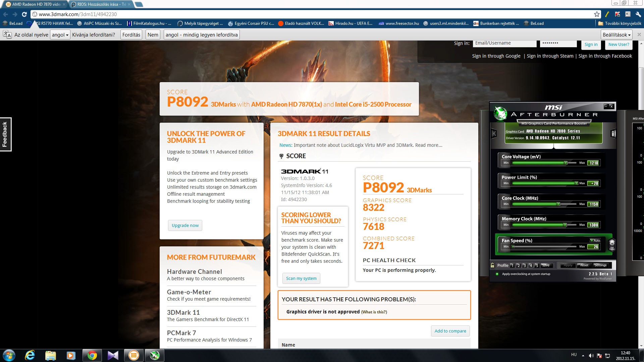
Task: Open the media player taskbar icon
Action: [x=71, y=355]
